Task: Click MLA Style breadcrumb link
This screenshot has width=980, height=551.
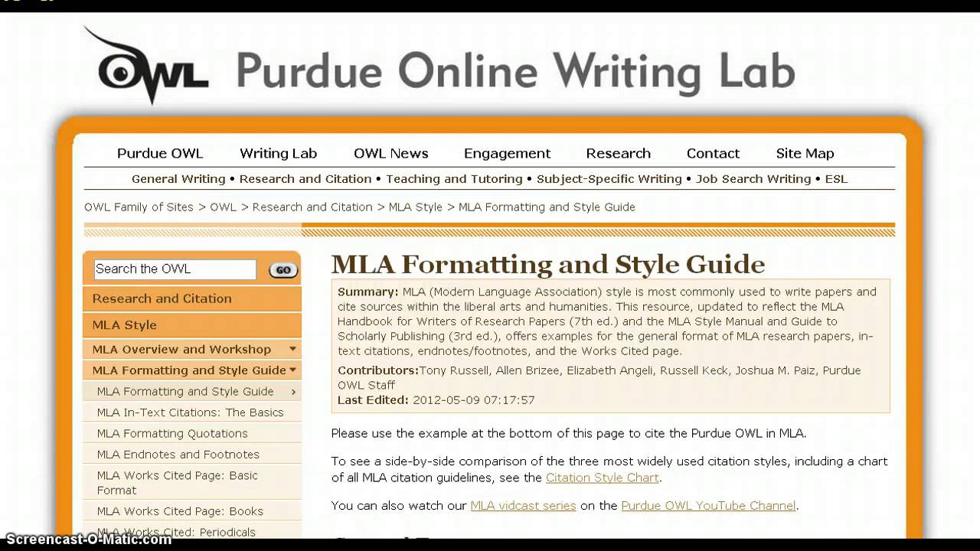Action: click(416, 207)
